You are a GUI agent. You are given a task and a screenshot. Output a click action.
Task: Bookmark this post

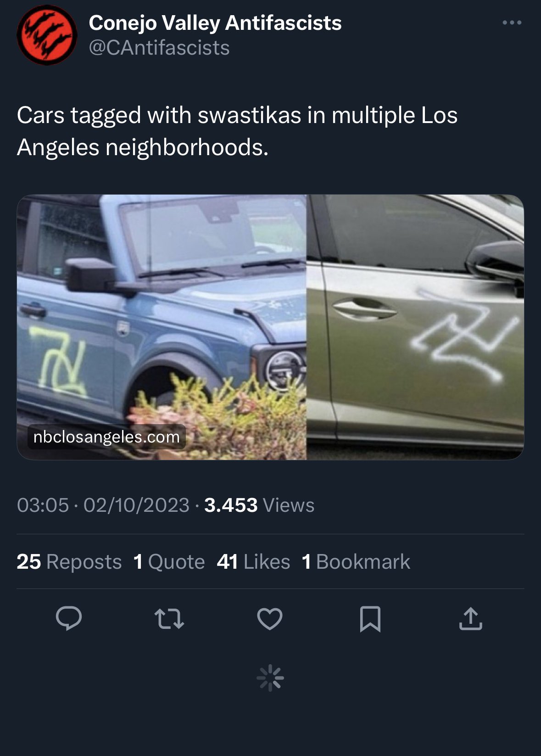click(x=370, y=619)
